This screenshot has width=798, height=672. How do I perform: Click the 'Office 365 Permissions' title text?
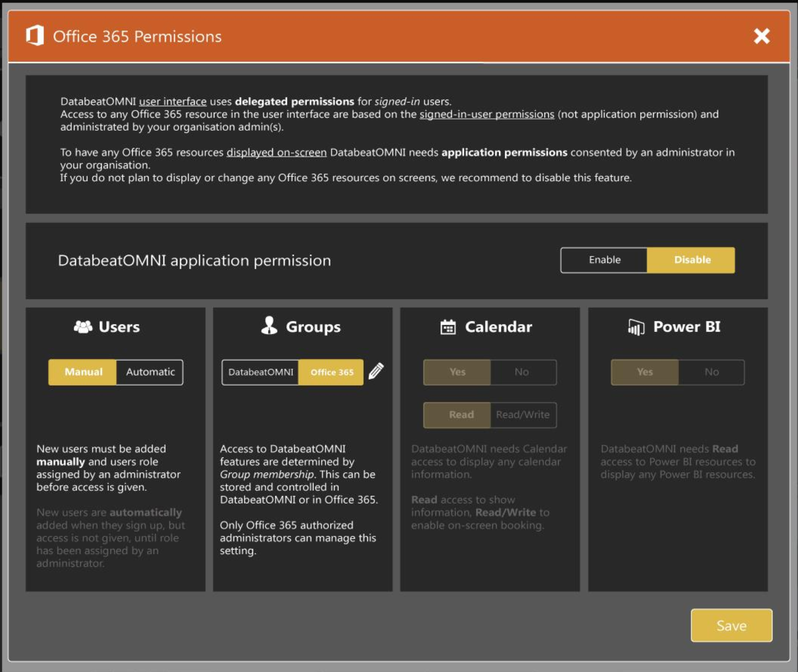pos(137,36)
